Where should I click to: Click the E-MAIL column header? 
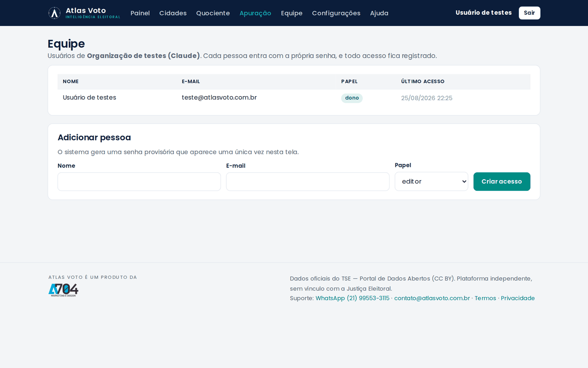[191, 81]
